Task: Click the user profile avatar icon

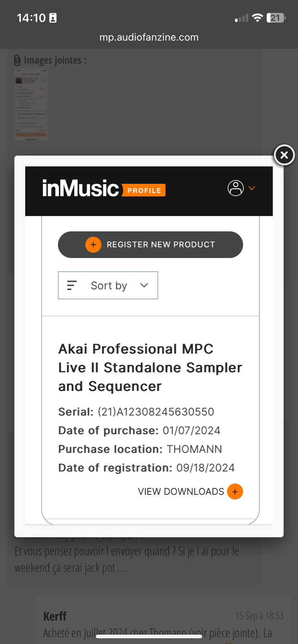Action: pos(236,188)
